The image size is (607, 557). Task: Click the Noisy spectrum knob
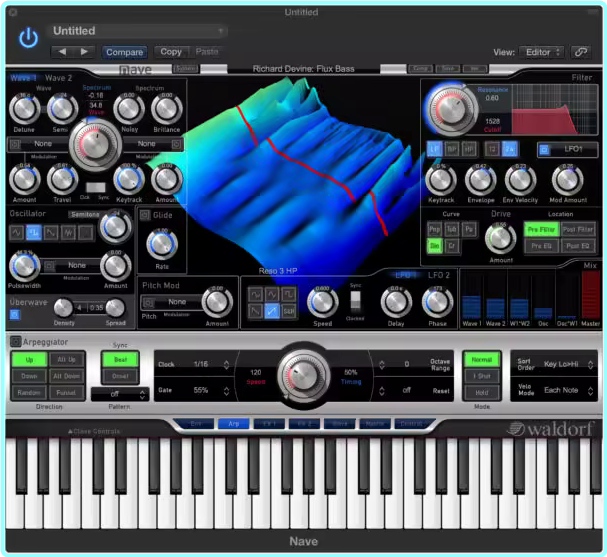(129, 109)
